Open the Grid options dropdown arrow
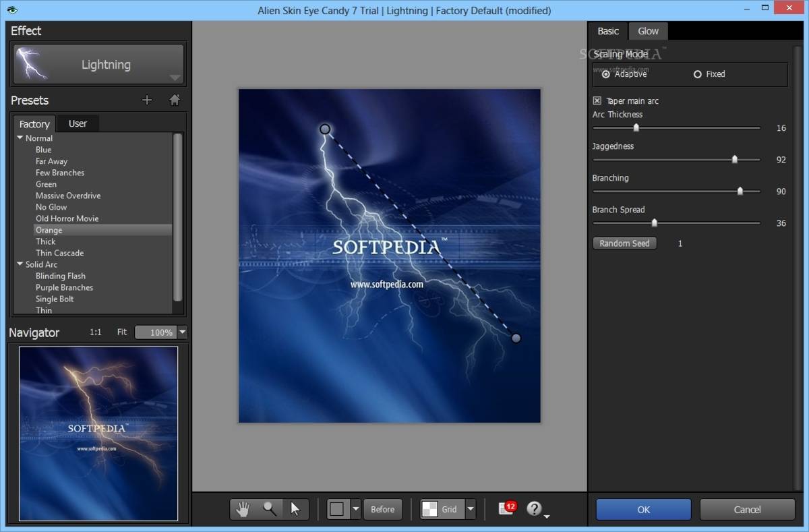 (x=471, y=509)
